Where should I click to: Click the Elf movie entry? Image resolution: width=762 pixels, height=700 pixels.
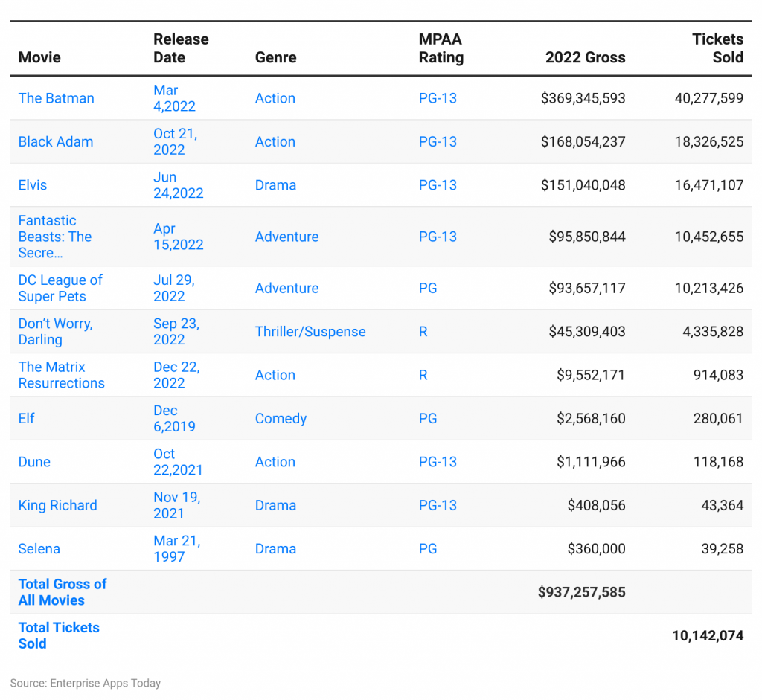coord(26,419)
